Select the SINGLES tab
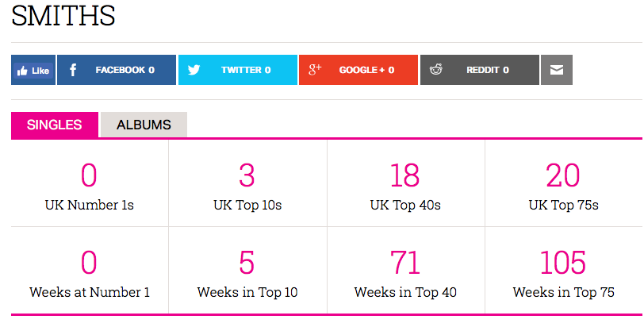The width and height of the screenshot is (644, 327). [x=55, y=125]
